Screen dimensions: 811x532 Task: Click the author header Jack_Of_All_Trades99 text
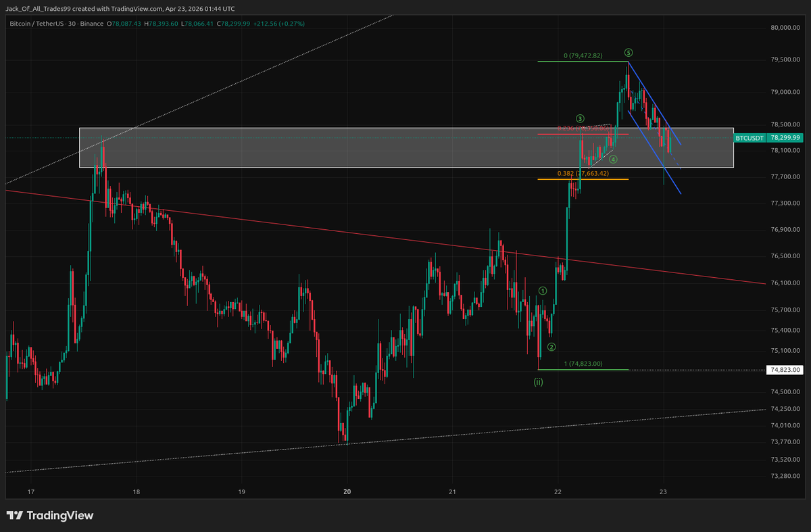pos(39,8)
